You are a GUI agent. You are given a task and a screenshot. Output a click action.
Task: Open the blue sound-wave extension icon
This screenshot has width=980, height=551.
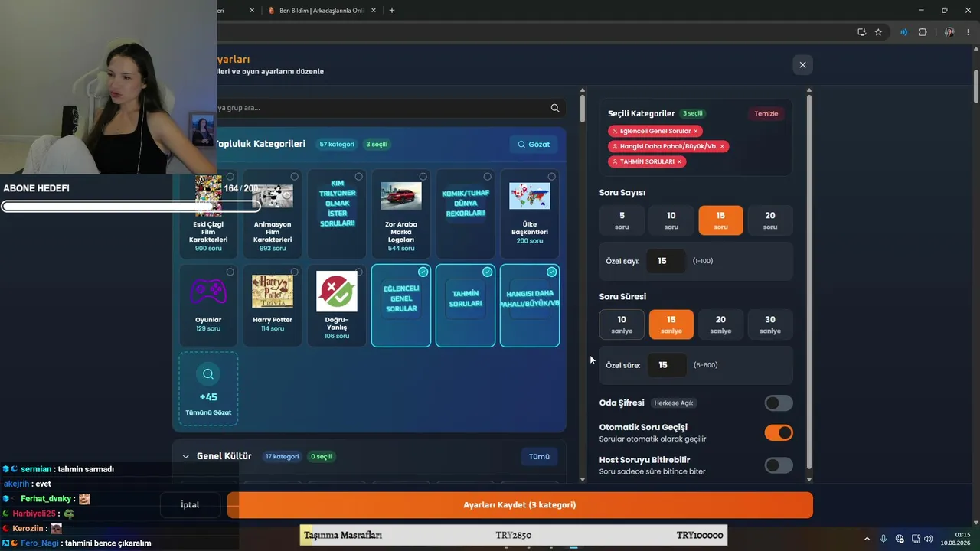click(x=903, y=32)
